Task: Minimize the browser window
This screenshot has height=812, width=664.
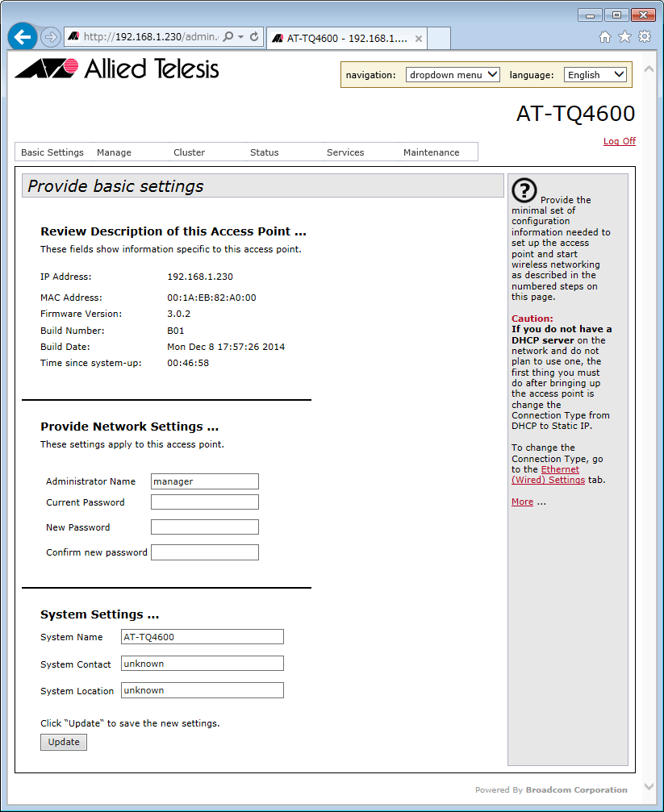Action: [x=590, y=15]
